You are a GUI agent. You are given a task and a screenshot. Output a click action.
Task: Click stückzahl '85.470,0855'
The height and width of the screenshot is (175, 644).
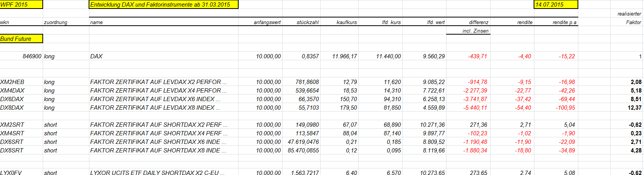(303, 150)
